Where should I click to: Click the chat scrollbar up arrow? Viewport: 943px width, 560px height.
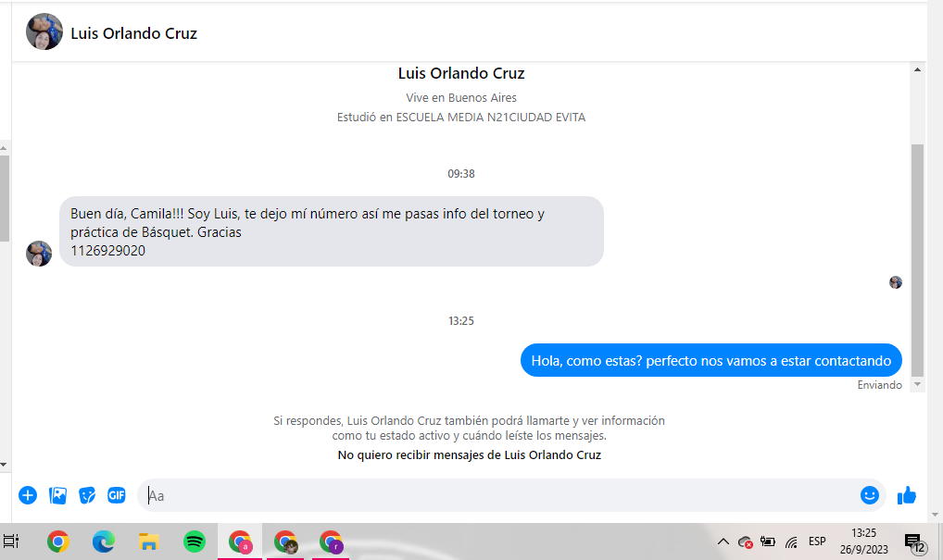(x=918, y=69)
